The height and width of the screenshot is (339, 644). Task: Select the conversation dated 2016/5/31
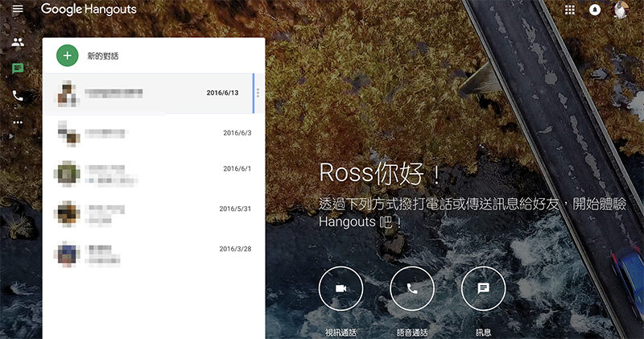(x=154, y=213)
